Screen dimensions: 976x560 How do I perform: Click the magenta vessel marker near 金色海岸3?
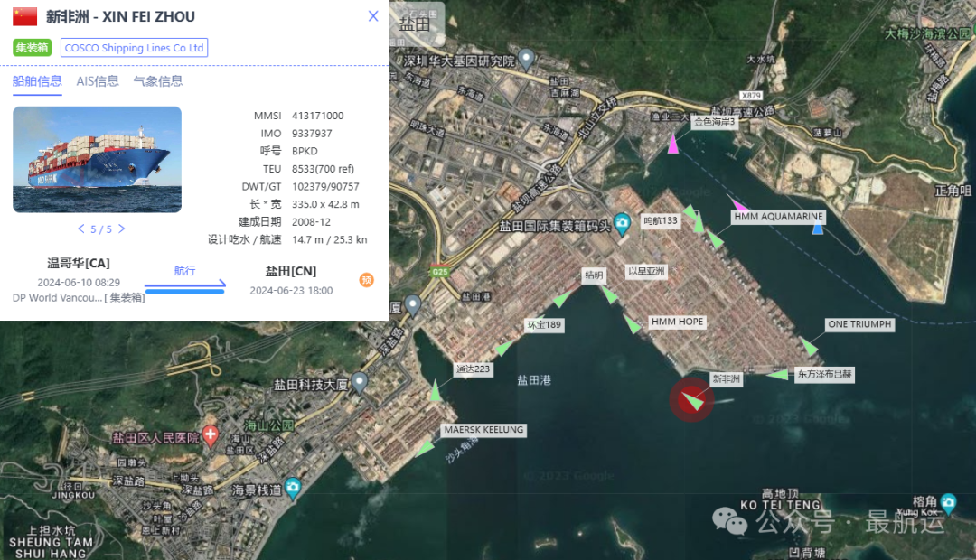(x=673, y=145)
